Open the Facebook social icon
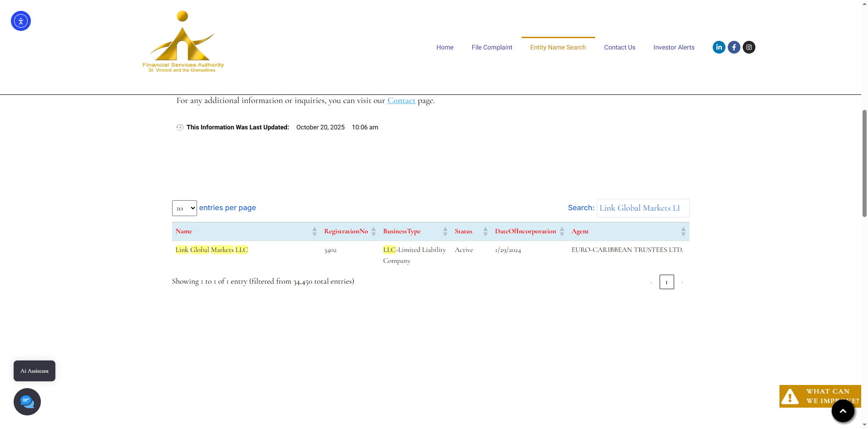Screen dimensions: 868x429 click(734, 47)
